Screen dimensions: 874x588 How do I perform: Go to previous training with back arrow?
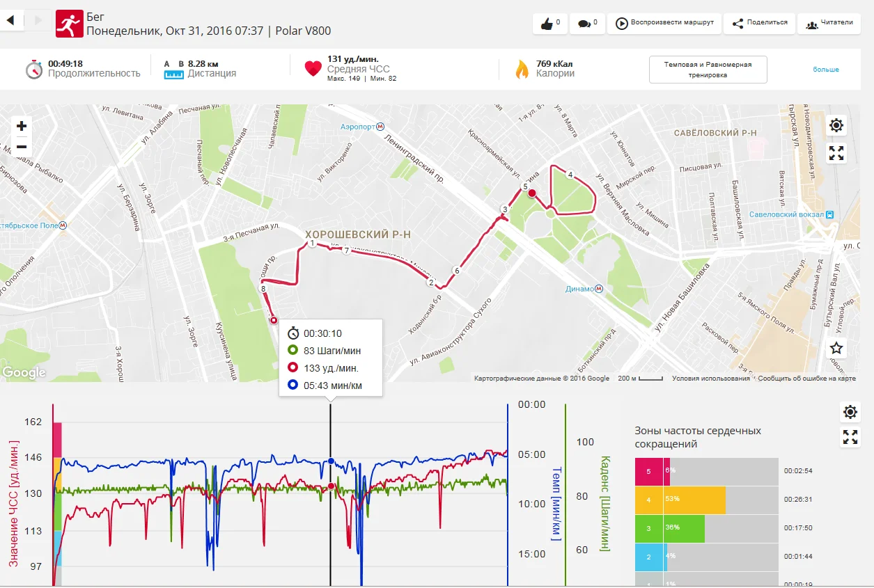point(11,21)
